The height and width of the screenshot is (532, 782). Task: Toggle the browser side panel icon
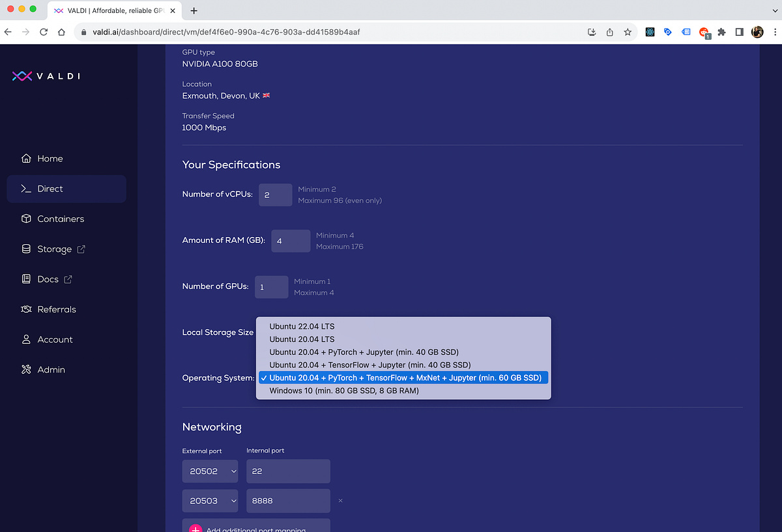740,32
